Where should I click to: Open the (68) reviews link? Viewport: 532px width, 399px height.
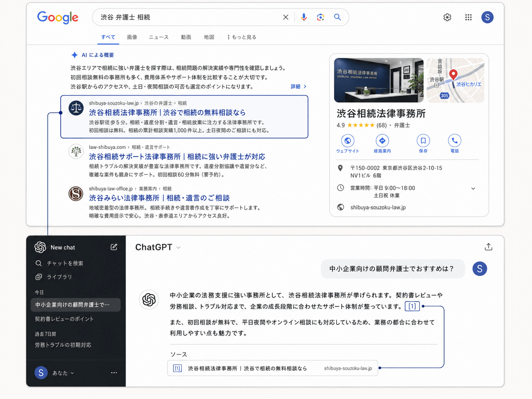point(382,125)
